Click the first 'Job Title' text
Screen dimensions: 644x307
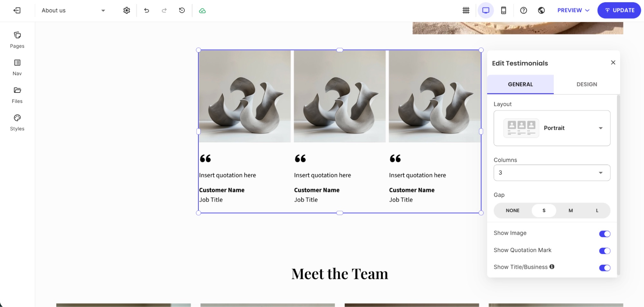(x=211, y=200)
